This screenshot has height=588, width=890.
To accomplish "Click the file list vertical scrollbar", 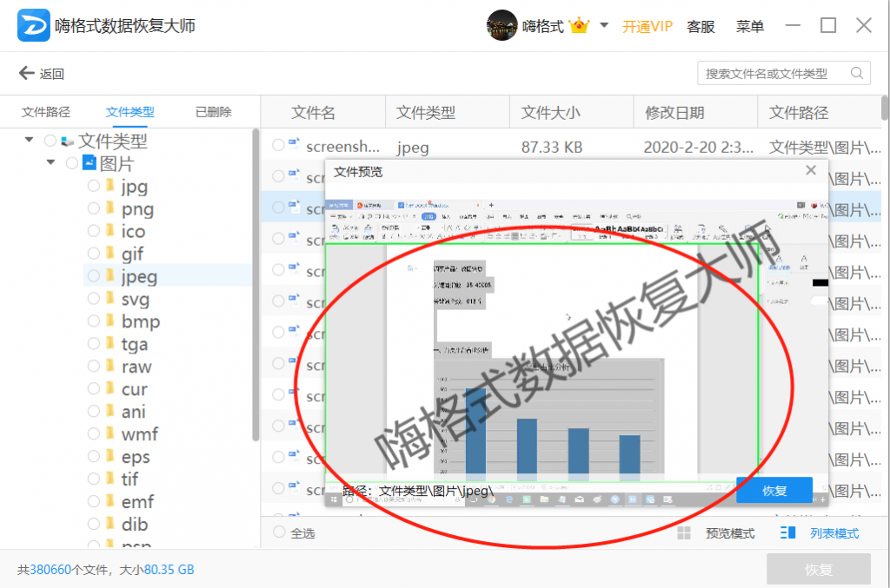I will click(884, 108).
